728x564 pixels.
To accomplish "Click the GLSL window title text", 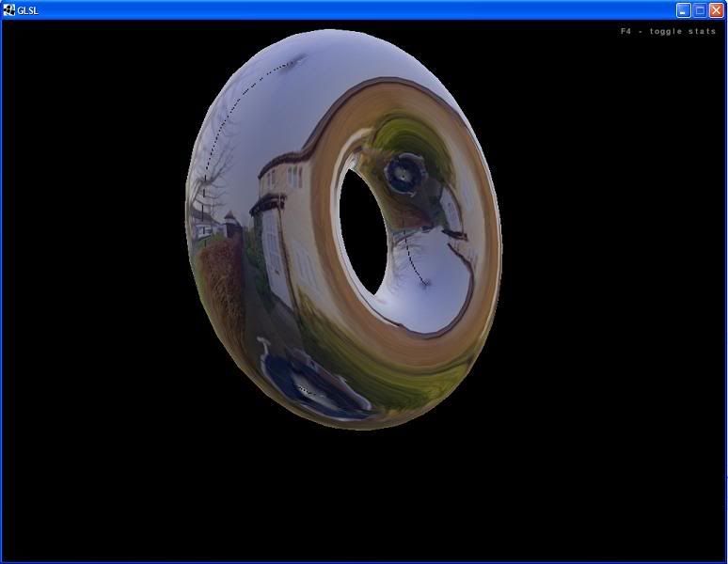I will (x=28, y=10).
